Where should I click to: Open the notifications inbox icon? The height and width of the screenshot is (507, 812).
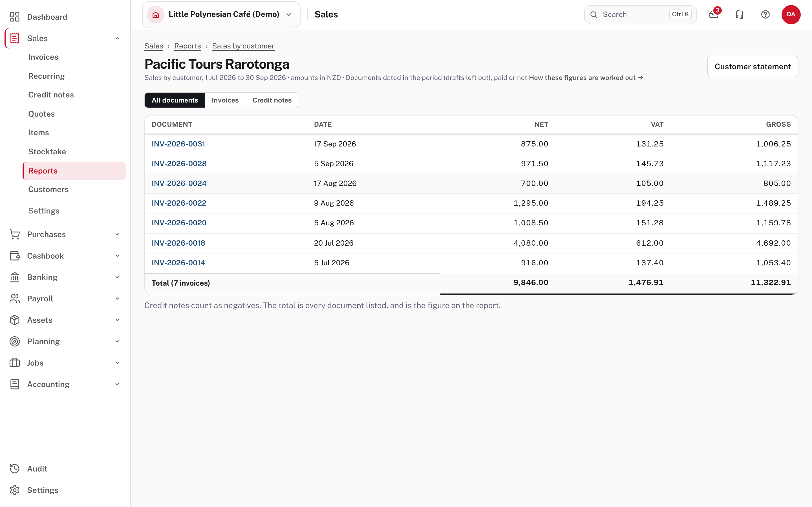click(713, 14)
